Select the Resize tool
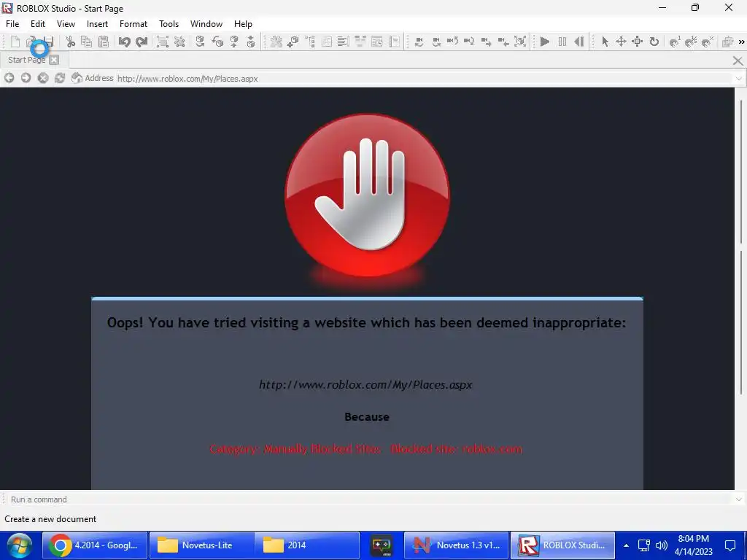The height and width of the screenshot is (560, 747). [x=638, y=42]
